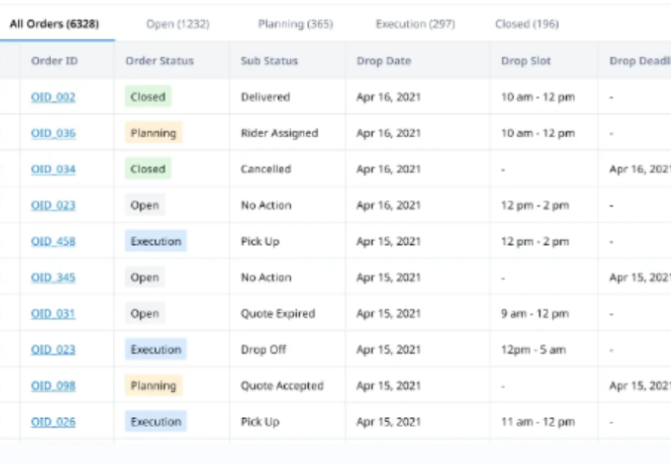Screen dimensions: 671x464
Task: Go to the Execution (297) tab
Action: pyautogui.click(x=415, y=23)
